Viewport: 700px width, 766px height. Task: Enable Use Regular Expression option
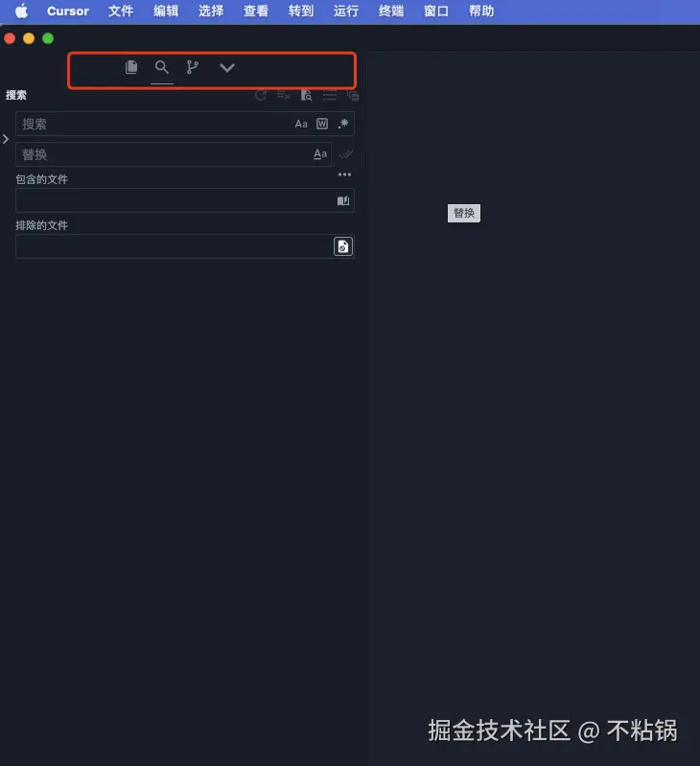343,124
